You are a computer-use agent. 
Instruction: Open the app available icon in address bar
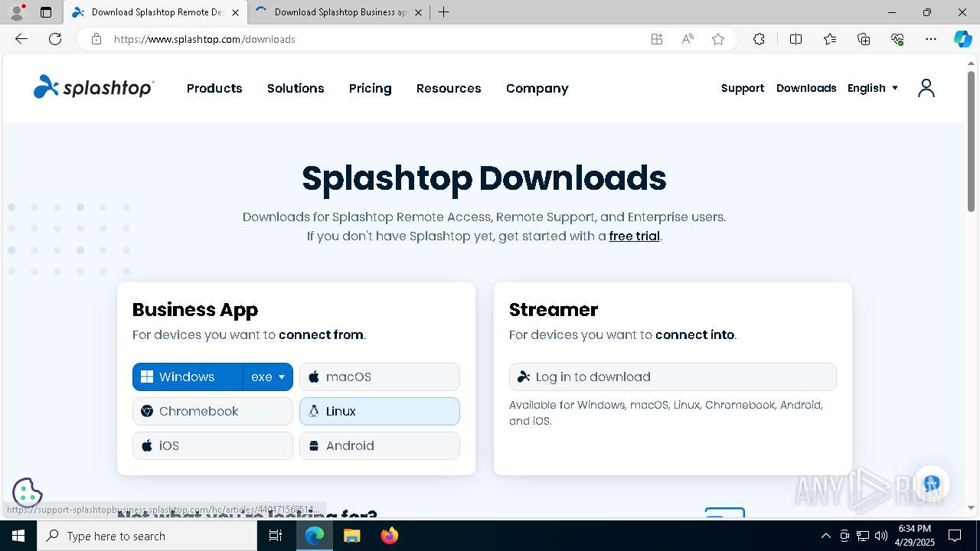pyautogui.click(x=657, y=39)
